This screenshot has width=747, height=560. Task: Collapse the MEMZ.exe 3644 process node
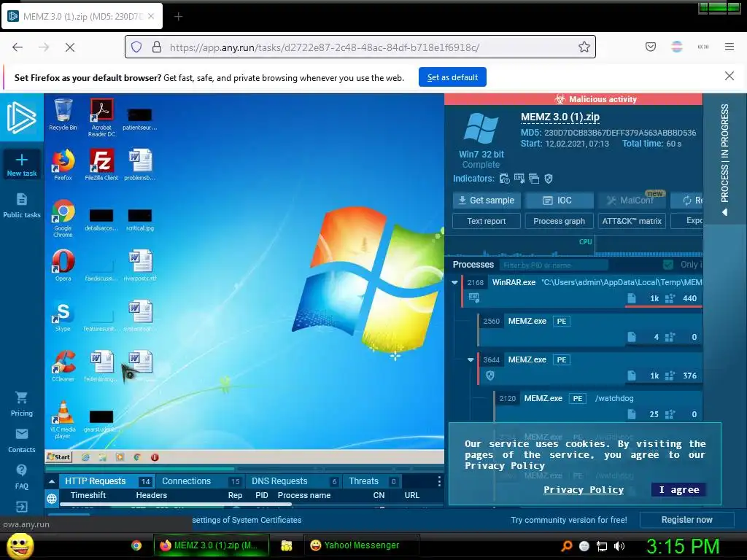(471, 360)
